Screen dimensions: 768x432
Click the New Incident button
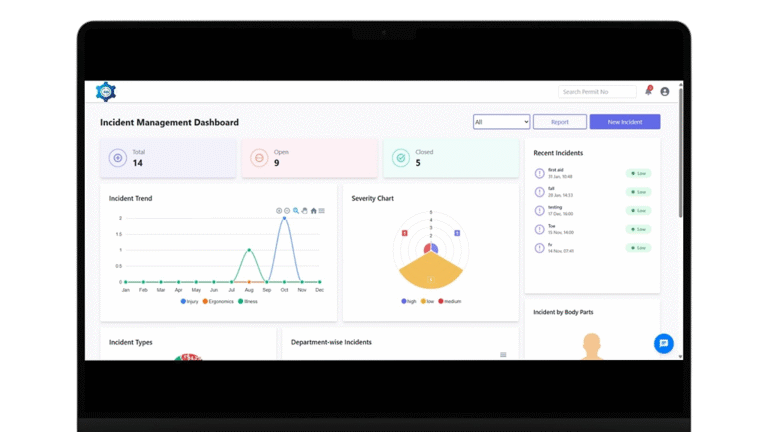pyautogui.click(x=625, y=122)
